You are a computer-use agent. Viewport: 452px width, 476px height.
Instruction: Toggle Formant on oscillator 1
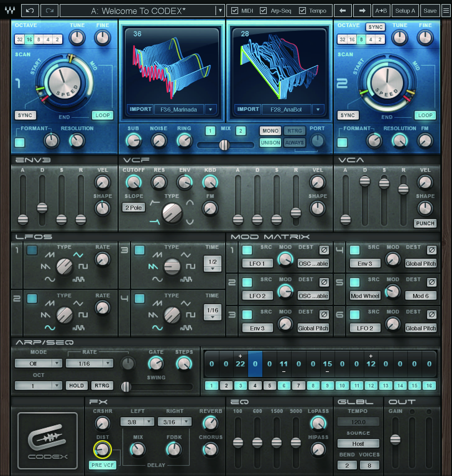pos(20,142)
